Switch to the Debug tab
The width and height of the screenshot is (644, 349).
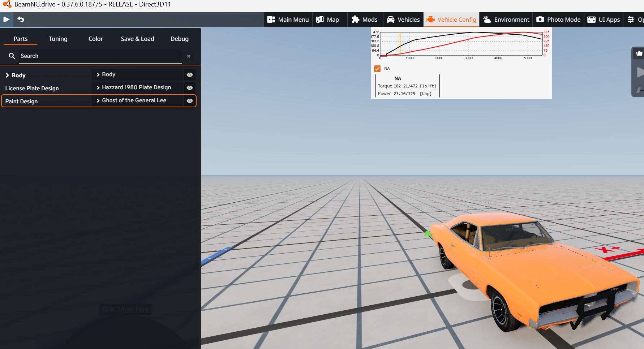[x=180, y=39]
